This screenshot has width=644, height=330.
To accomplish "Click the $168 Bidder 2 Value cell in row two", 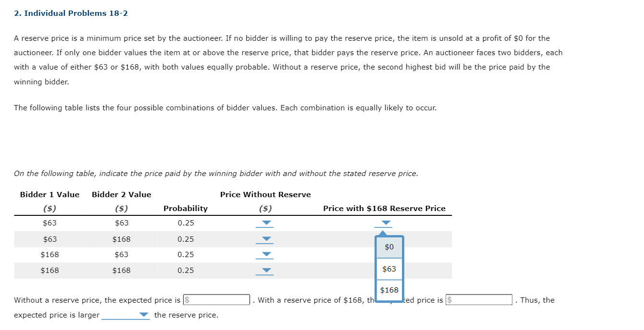I will click(121, 239).
